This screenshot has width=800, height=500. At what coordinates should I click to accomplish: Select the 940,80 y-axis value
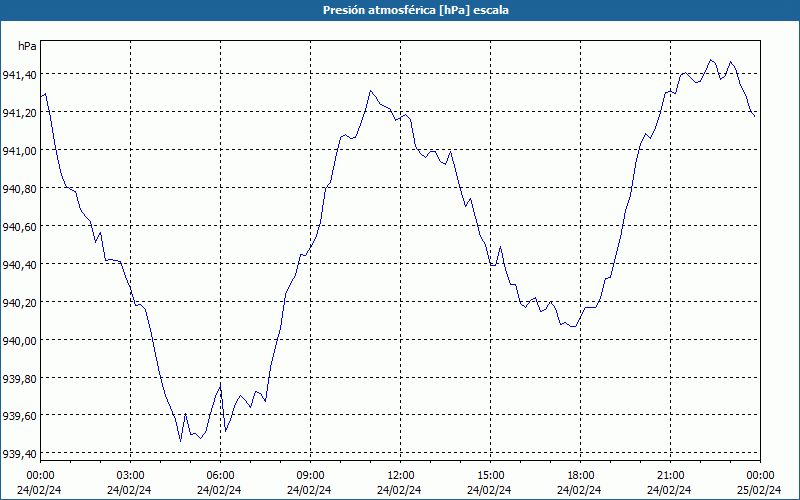coord(19,189)
